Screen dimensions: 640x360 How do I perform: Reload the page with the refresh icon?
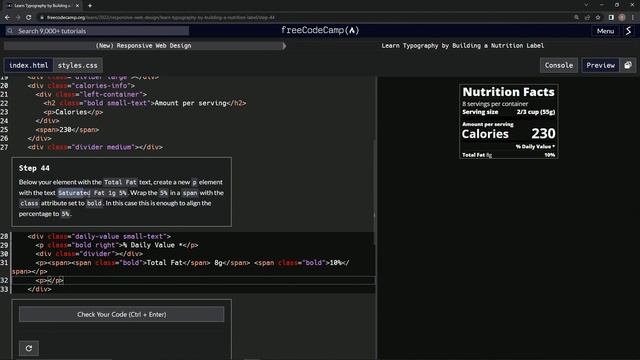29,18
